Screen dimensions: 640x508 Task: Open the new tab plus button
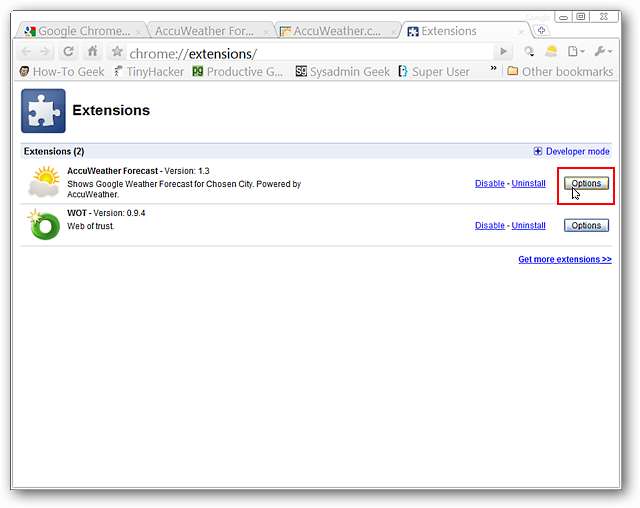point(542,30)
